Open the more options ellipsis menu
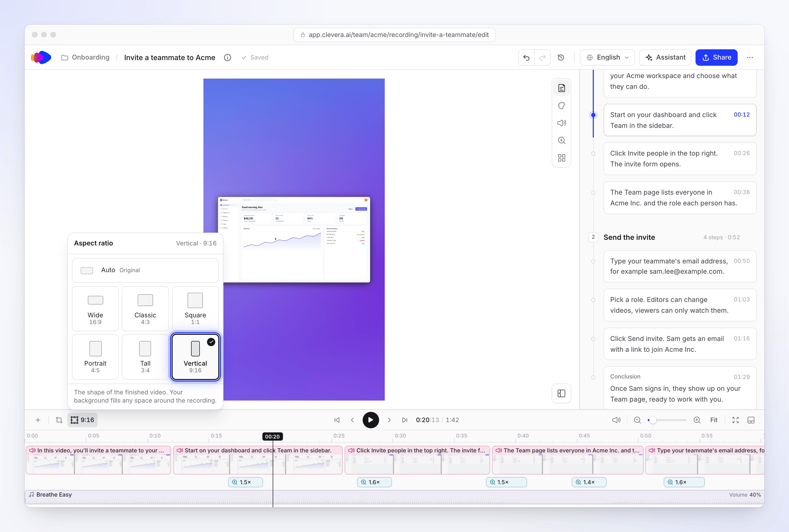Viewport: 789px width, 532px height. point(750,57)
